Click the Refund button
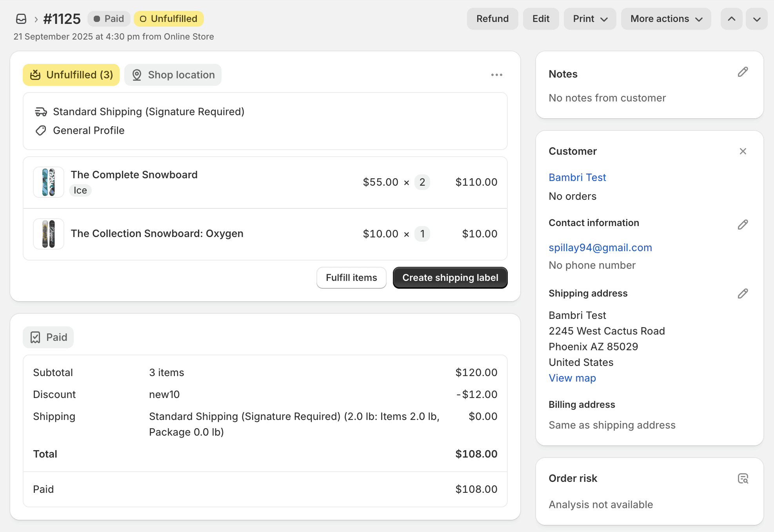This screenshot has width=774, height=532. (x=492, y=19)
